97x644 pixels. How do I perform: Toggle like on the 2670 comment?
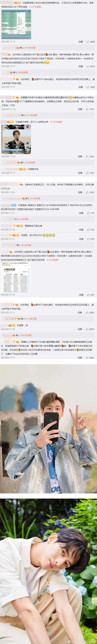pos(87,329)
